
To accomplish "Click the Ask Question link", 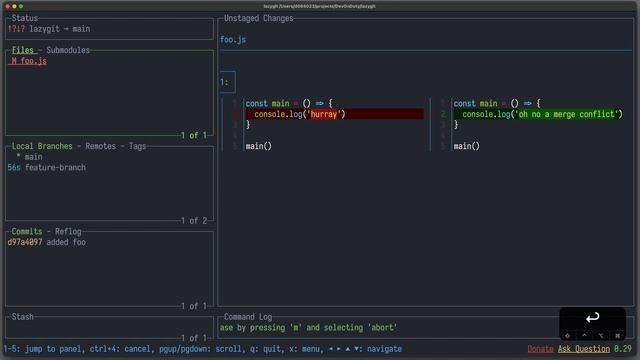I will tap(584, 349).
